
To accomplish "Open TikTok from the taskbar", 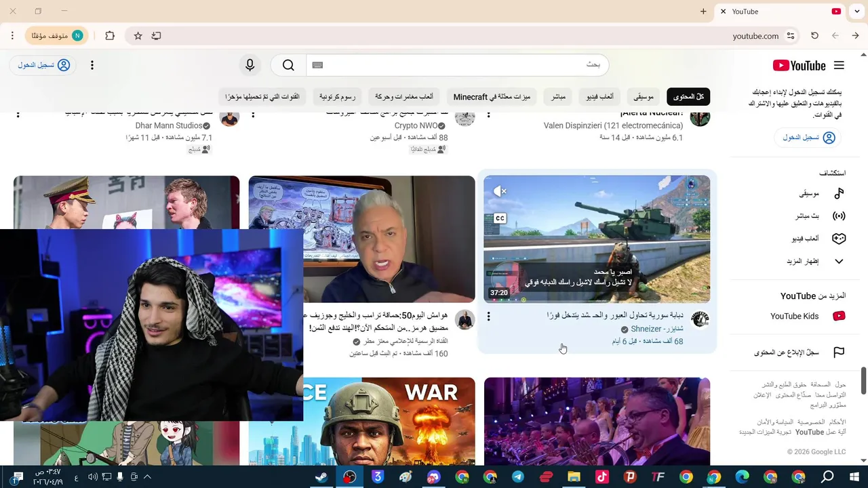I will (602, 477).
